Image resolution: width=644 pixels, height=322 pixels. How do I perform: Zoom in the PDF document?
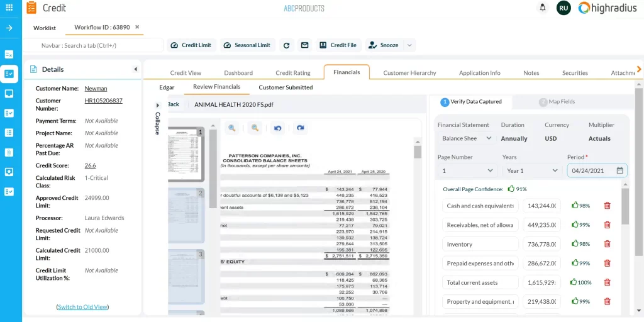[231, 128]
